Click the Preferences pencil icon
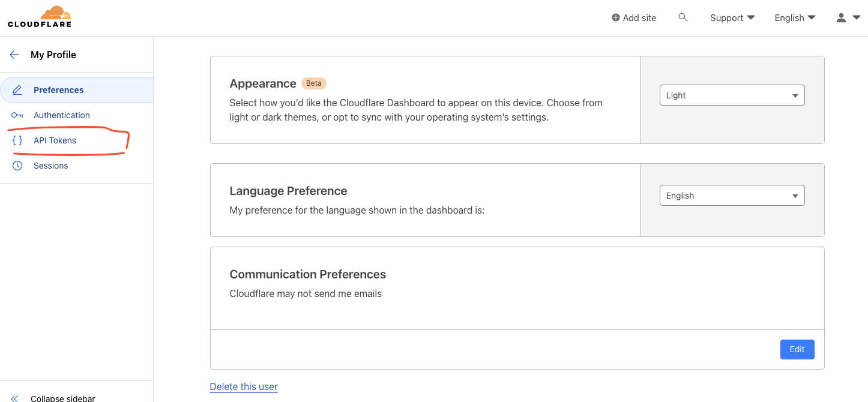 (x=17, y=90)
